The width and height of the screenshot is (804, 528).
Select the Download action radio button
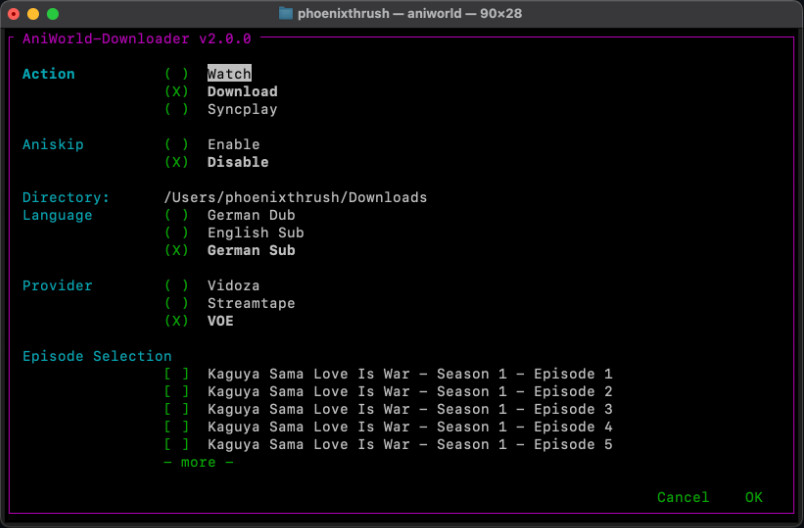tap(176, 92)
